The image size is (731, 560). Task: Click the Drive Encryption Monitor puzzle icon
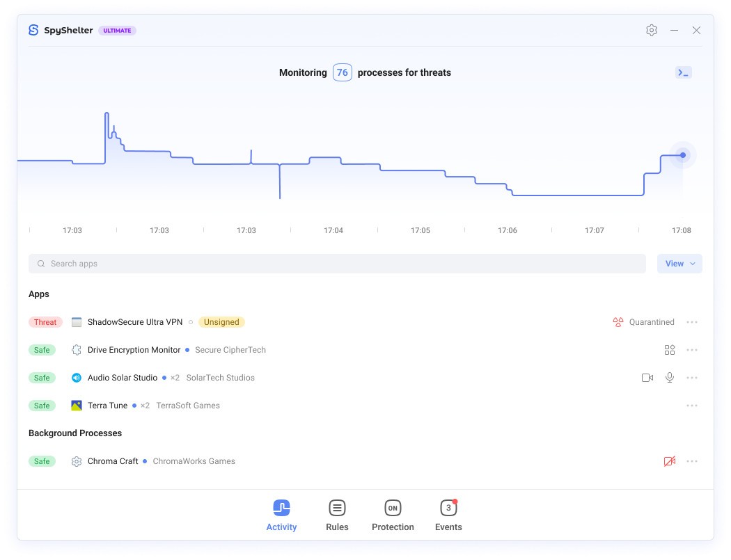tap(77, 350)
